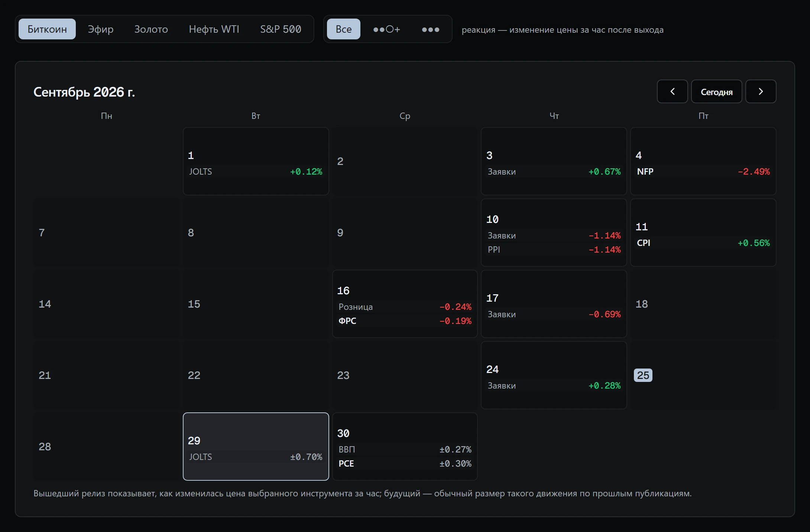
Task: Open the JOLTS event on September 1
Action: (x=256, y=172)
